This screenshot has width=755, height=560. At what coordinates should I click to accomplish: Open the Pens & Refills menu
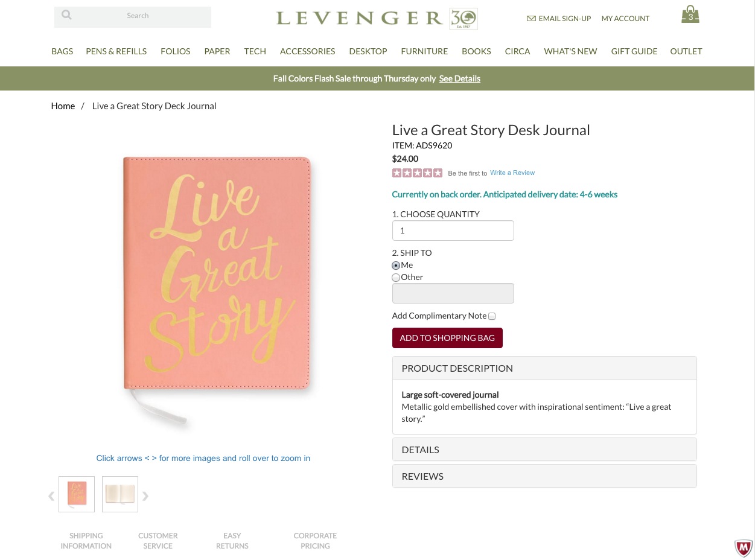point(116,51)
